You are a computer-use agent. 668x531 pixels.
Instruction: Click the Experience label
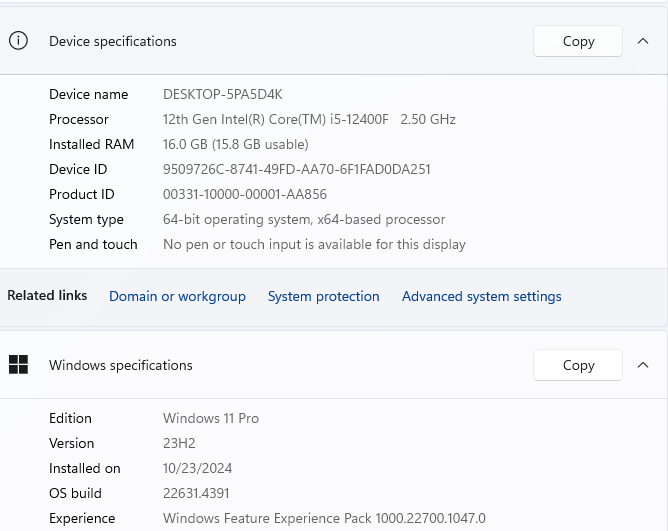82,518
